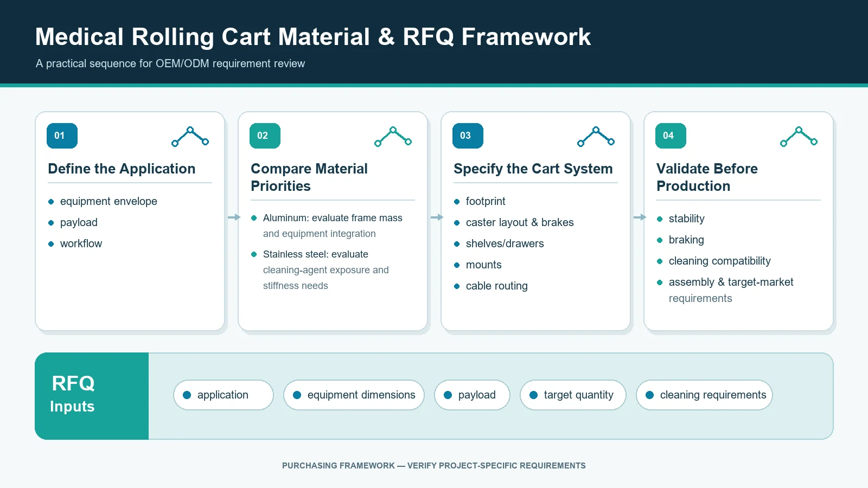Click the Purchasing Framework footer note
868x488 pixels.
coord(434,466)
